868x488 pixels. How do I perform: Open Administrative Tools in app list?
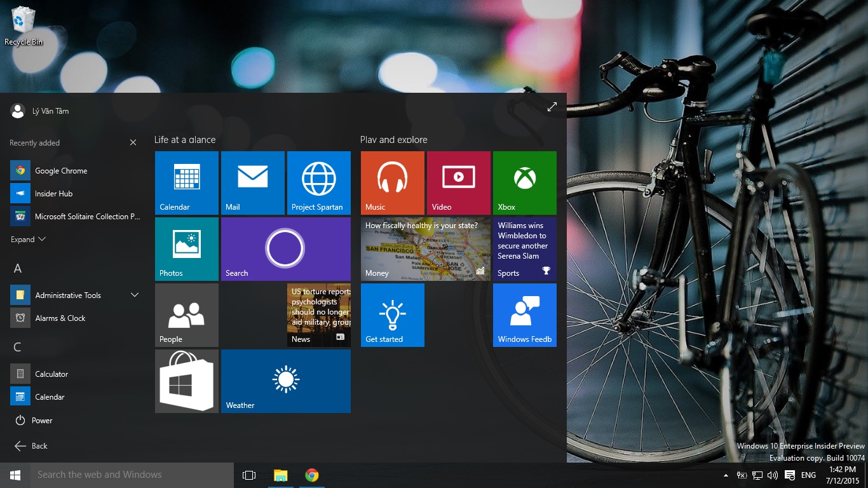(x=75, y=295)
